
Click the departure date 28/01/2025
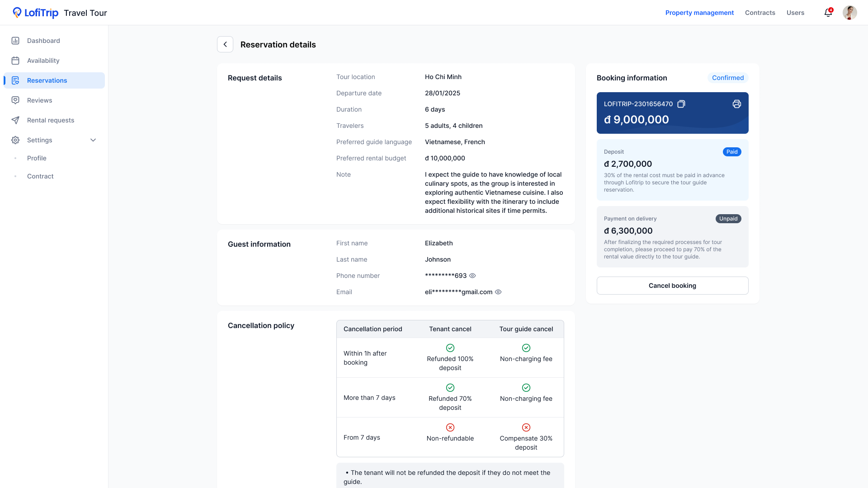click(x=443, y=93)
